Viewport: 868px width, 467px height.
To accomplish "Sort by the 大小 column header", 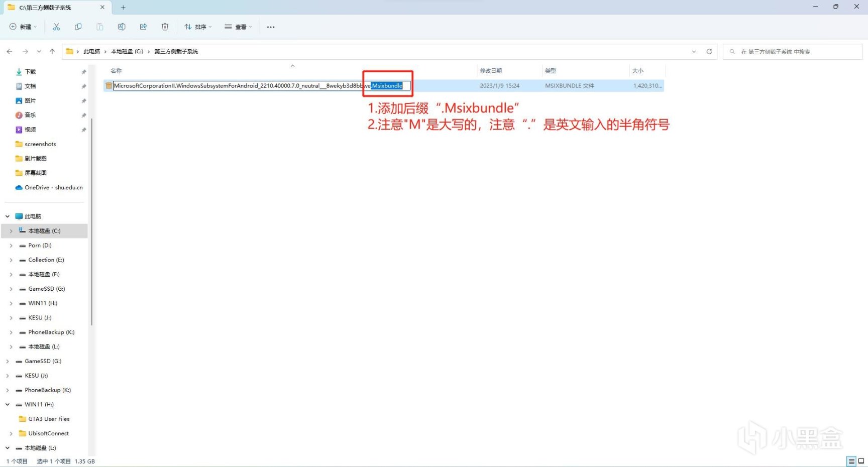I will coord(638,71).
